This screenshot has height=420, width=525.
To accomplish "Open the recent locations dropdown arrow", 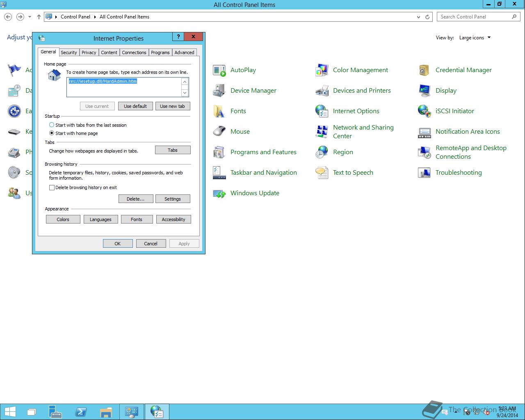I will pos(30,17).
